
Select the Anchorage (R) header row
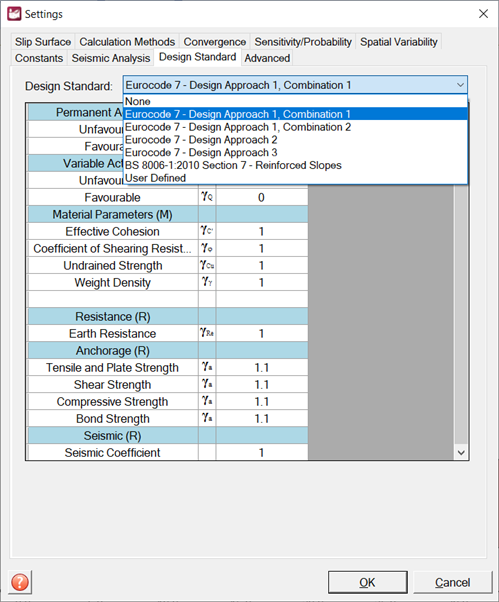[168, 351]
